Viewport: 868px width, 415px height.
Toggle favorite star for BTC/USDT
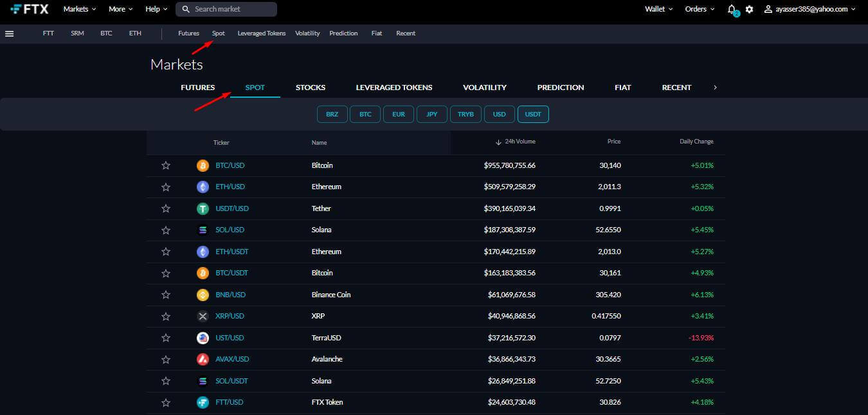(166, 273)
